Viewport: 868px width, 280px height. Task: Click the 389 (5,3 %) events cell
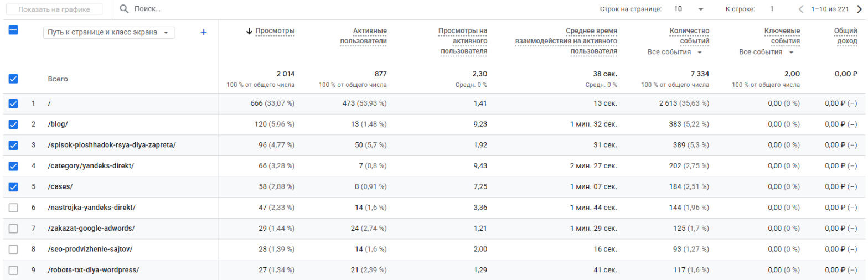(690, 145)
